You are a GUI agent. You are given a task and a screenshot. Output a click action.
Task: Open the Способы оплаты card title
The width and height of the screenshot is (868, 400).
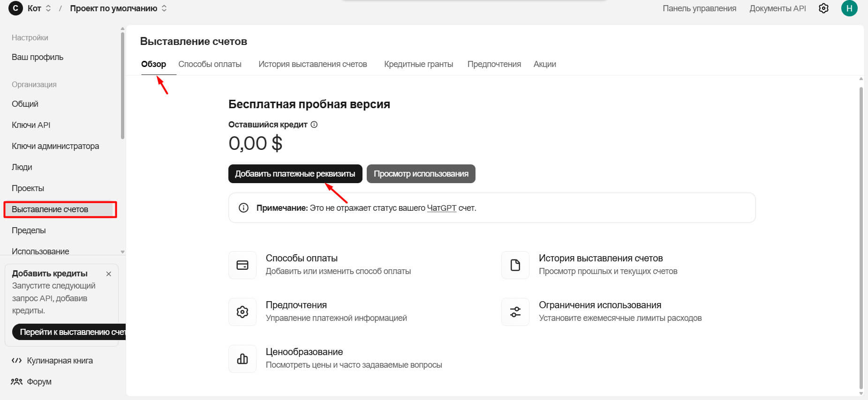302,258
